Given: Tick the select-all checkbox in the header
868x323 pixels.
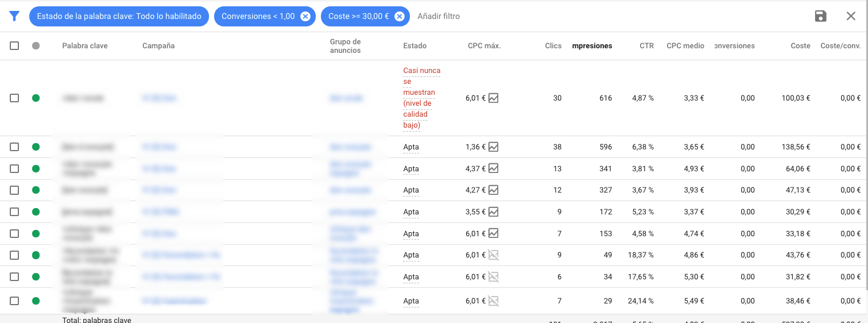Looking at the screenshot, I should click(14, 45).
